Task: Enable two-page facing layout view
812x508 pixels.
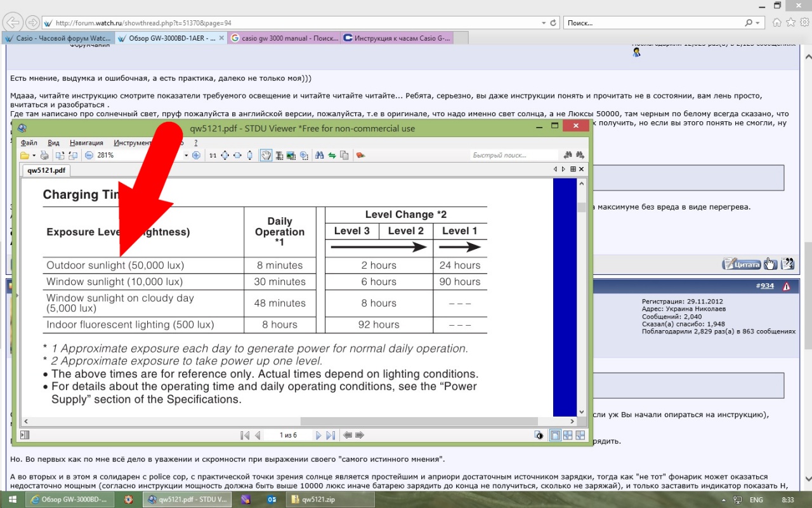Action: click(568, 435)
